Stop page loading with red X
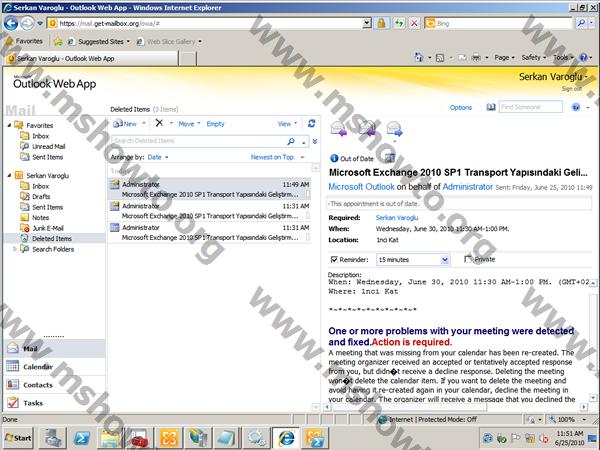This screenshot has width=600, height=450. 414,23
